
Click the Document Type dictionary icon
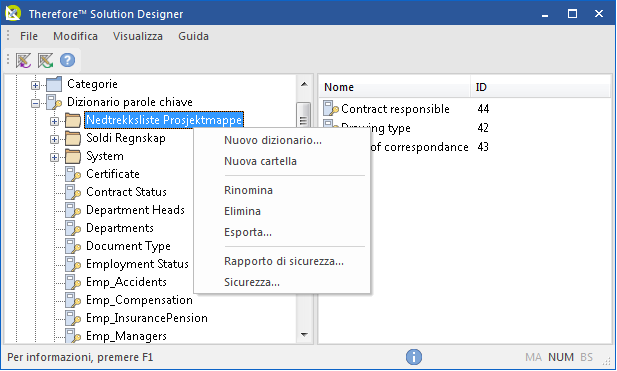[73, 246]
